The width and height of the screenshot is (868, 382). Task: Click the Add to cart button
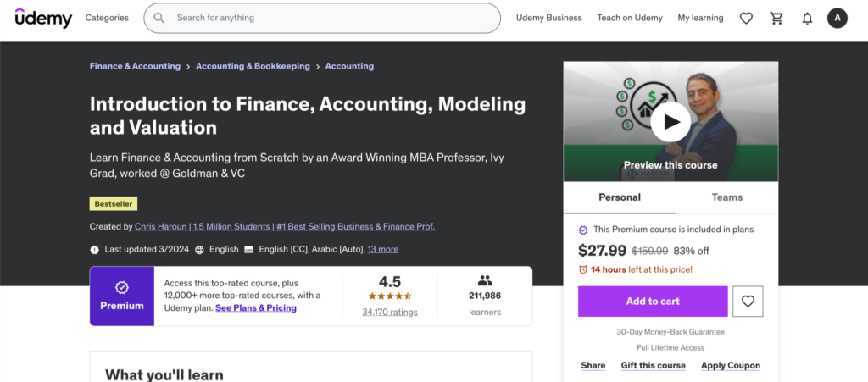[653, 301]
